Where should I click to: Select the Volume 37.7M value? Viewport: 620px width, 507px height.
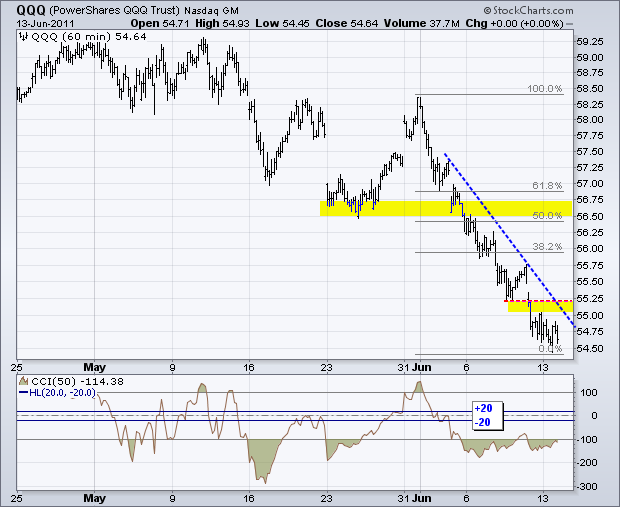pos(422,23)
